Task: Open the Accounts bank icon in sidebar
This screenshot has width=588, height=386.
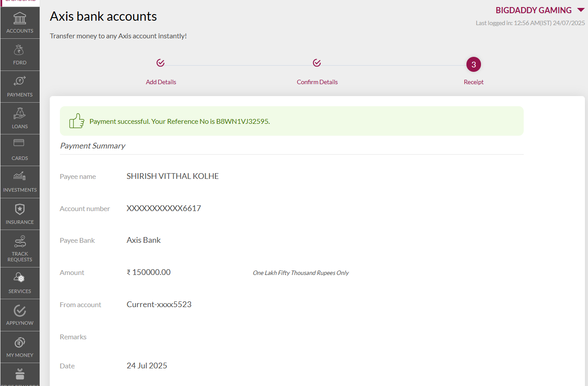Action: [x=20, y=19]
